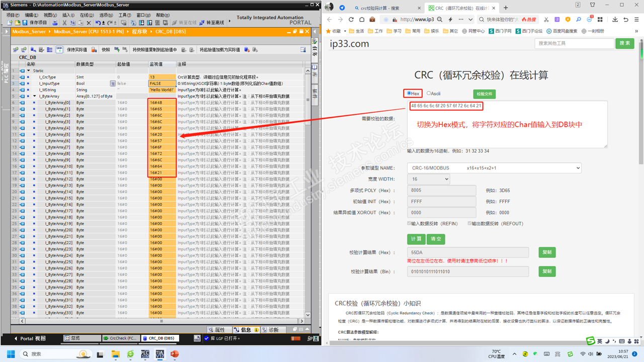This screenshot has width=644, height=362.
Task: Open PowerPoint from the taskbar
Action: 175,354
